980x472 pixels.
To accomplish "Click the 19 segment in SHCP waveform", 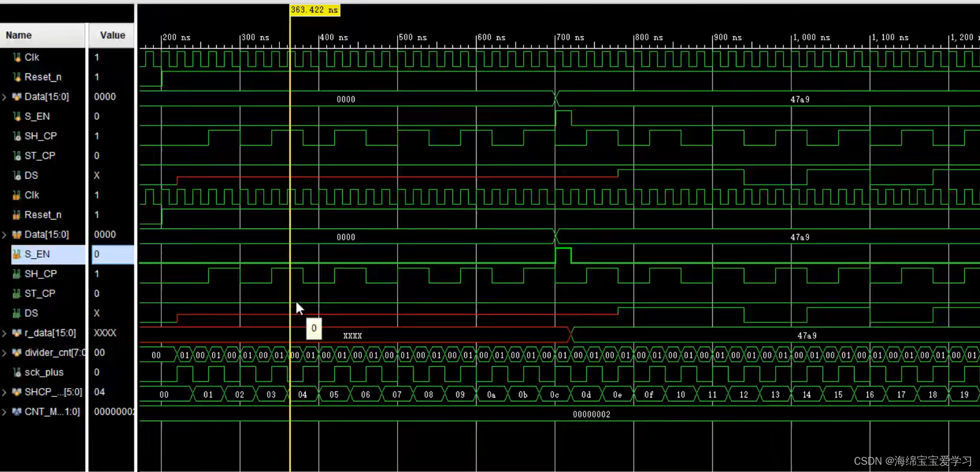I will [x=964, y=395].
